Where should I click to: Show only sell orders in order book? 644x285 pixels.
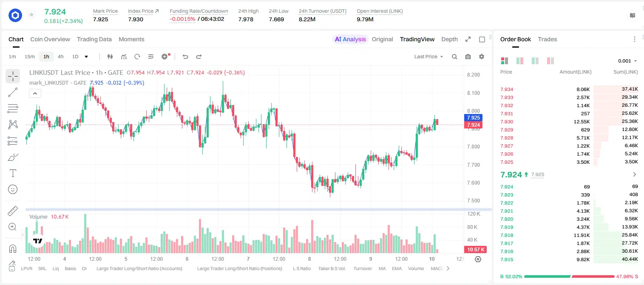[x=550, y=61]
